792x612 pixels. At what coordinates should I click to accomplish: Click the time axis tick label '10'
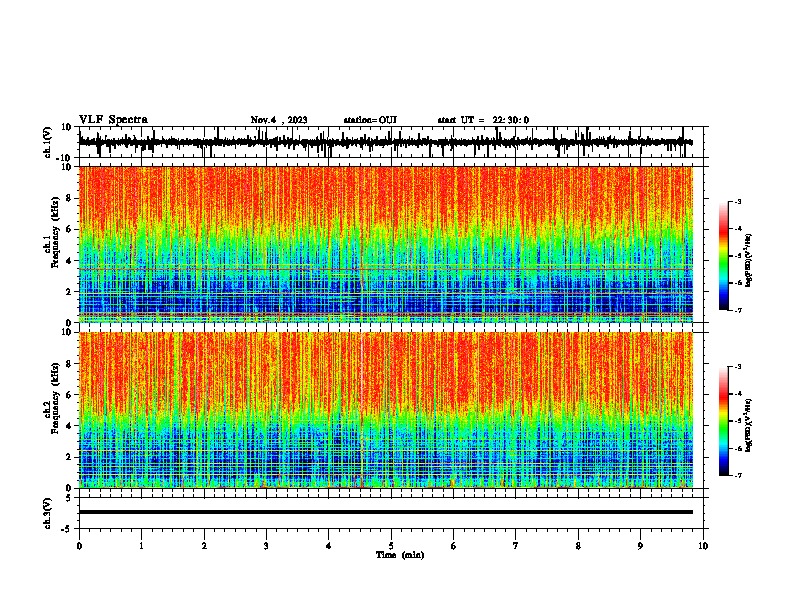pyautogui.click(x=703, y=546)
